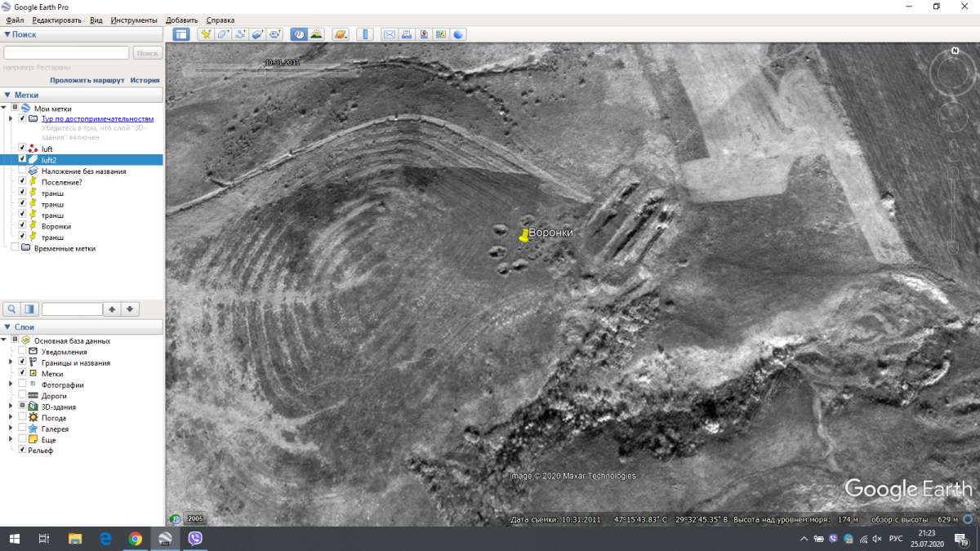Open the Добавить menu
The image size is (980, 551).
tap(181, 20)
